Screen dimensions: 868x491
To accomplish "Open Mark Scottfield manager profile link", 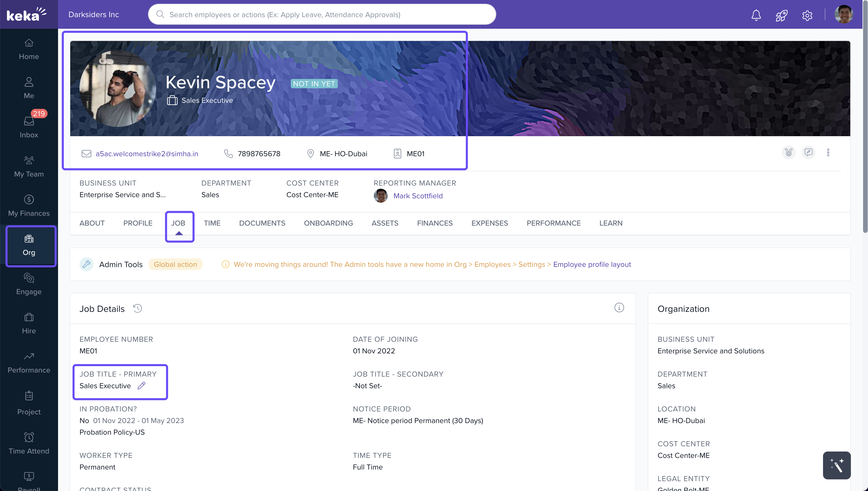I will click(x=418, y=196).
